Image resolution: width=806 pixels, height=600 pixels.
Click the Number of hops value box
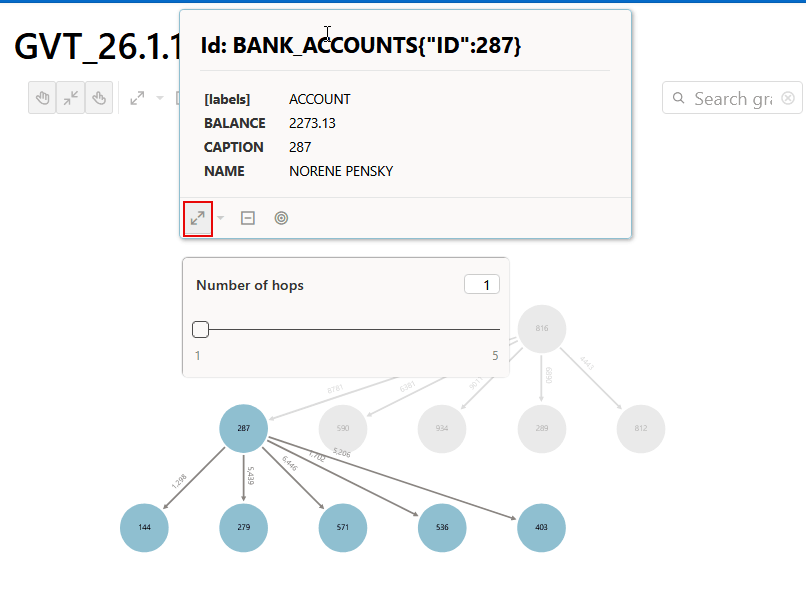click(482, 284)
